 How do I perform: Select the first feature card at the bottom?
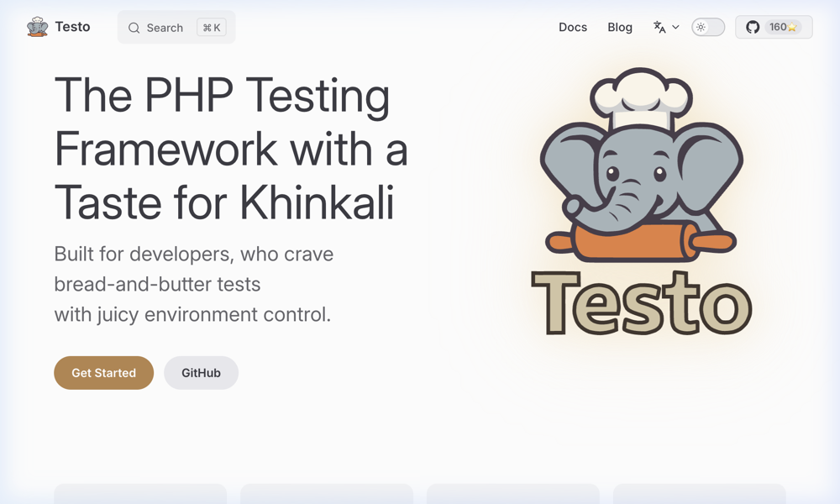point(140,494)
